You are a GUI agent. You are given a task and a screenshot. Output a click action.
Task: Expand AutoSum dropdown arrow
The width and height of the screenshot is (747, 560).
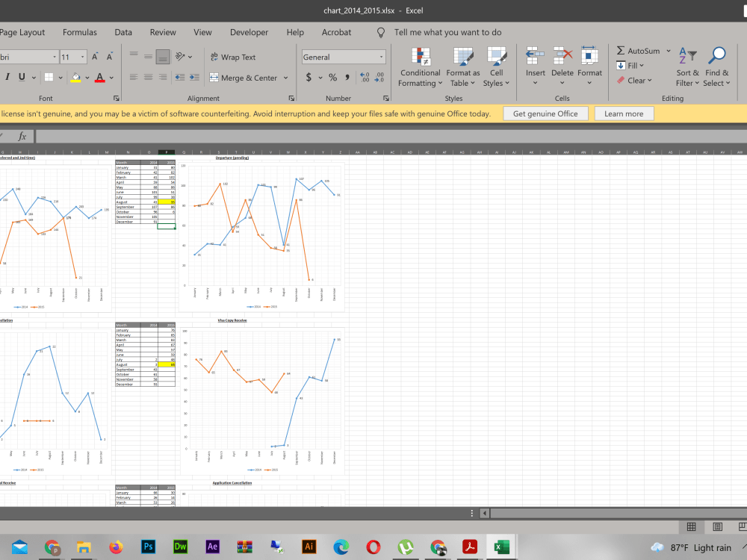click(669, 51)
